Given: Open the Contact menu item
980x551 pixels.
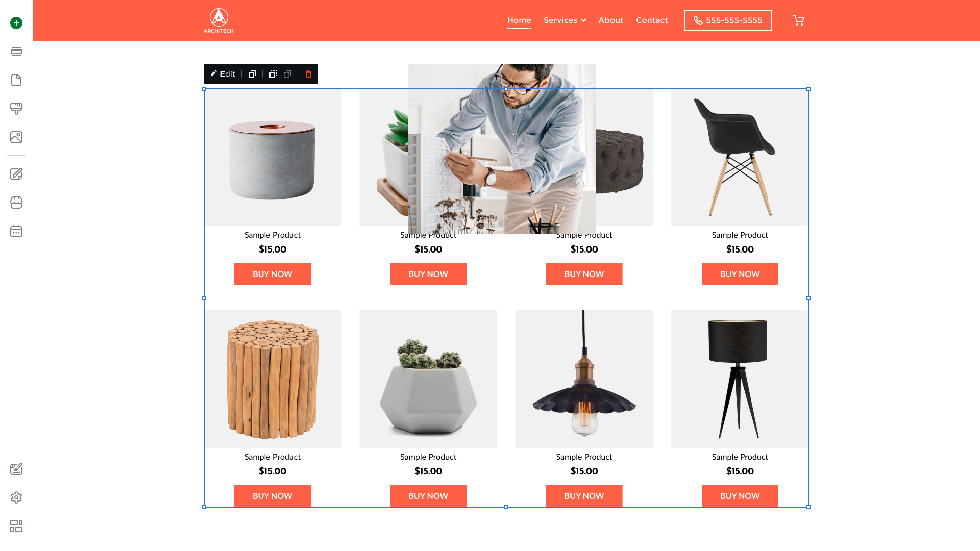Looking at the screenshot, I should click(652, 20).
